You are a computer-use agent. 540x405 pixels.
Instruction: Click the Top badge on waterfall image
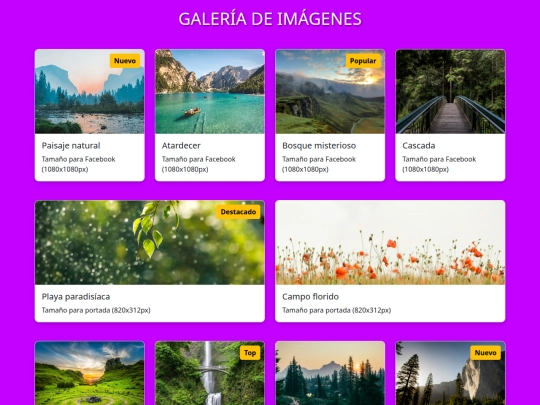tap(250, 353)
